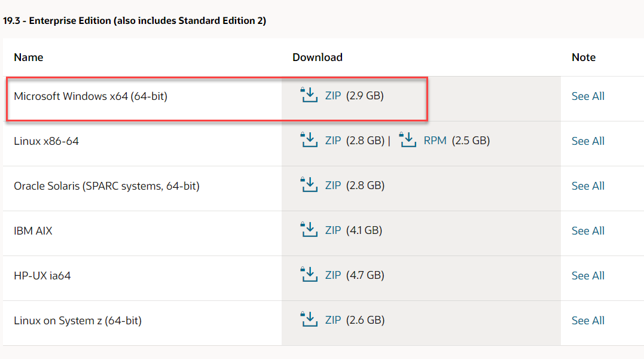Click download icon for Microsoft Windows x64 ZIP
The width and height of the screenshot is (644, 359).
click(309, 96)
